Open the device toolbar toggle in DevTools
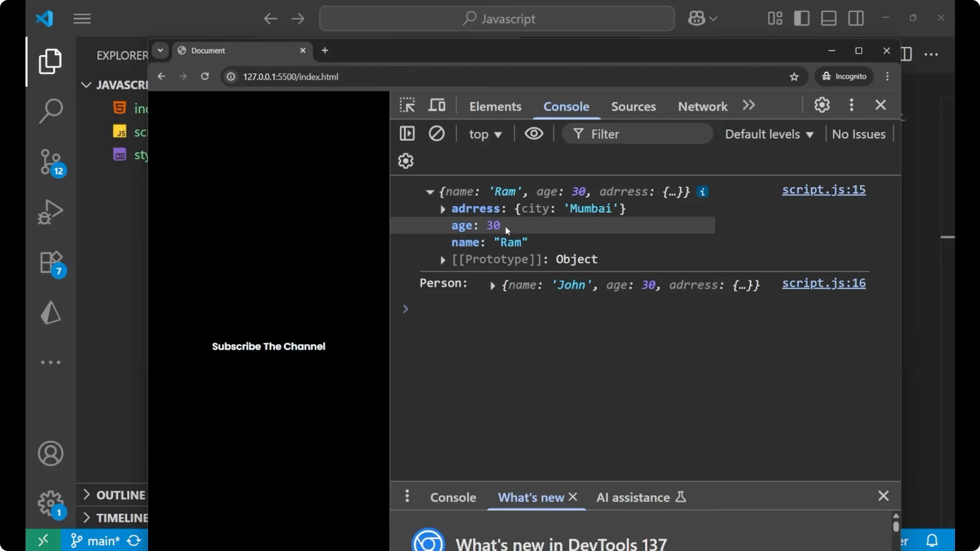 click(437, 105)
